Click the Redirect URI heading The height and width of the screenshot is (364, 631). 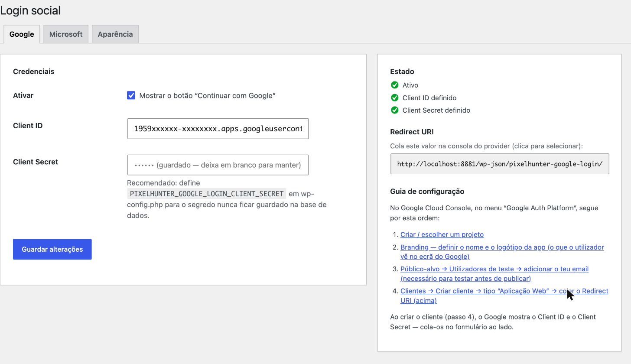(x=412, y=132)
